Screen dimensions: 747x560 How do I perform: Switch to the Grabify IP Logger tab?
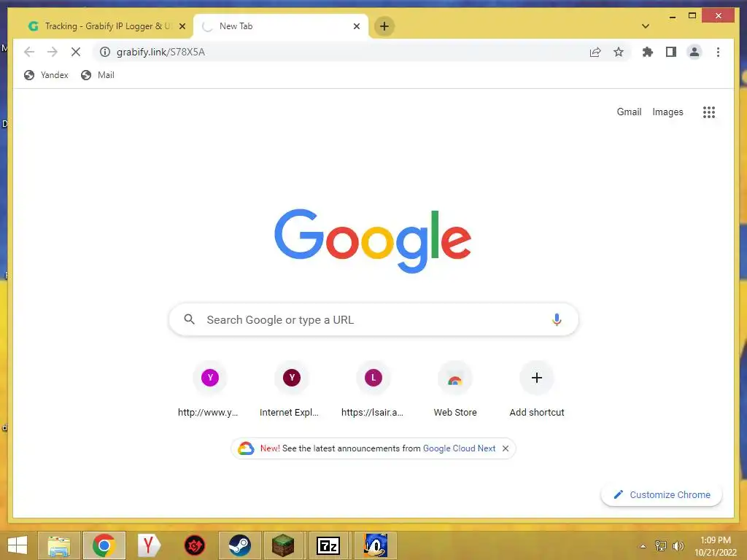(106, 26)
